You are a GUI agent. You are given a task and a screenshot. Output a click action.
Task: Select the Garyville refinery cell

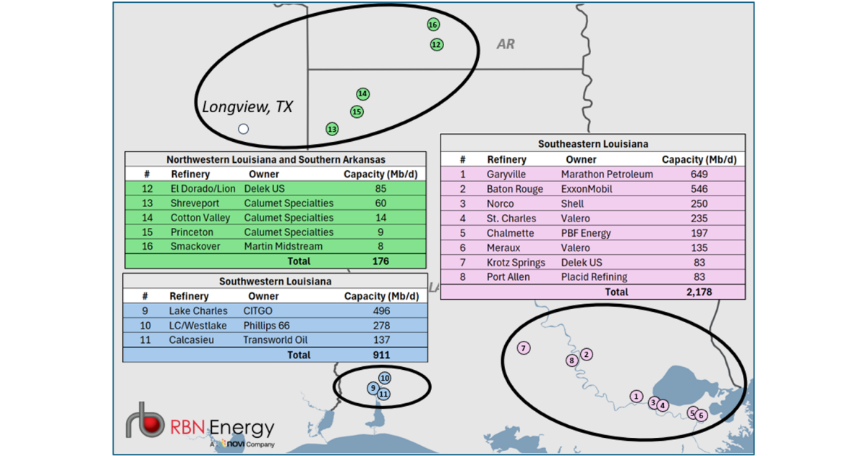(507, 174)
